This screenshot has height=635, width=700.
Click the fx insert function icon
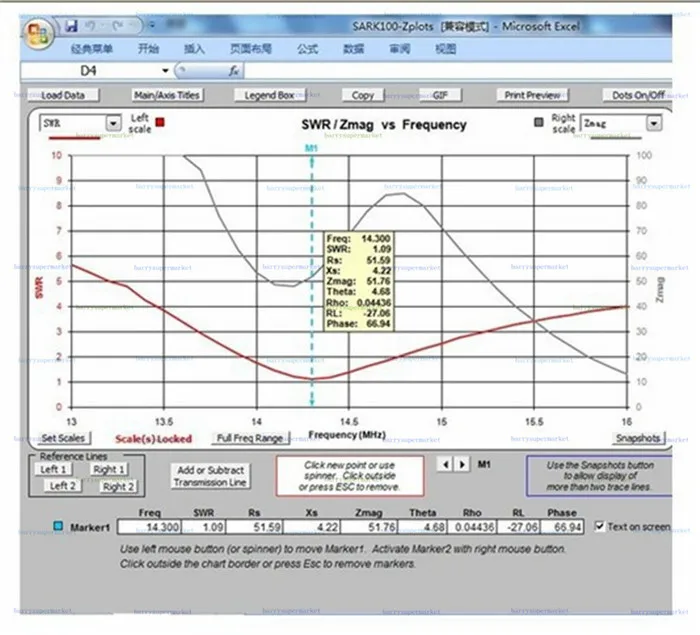point(234,71)
